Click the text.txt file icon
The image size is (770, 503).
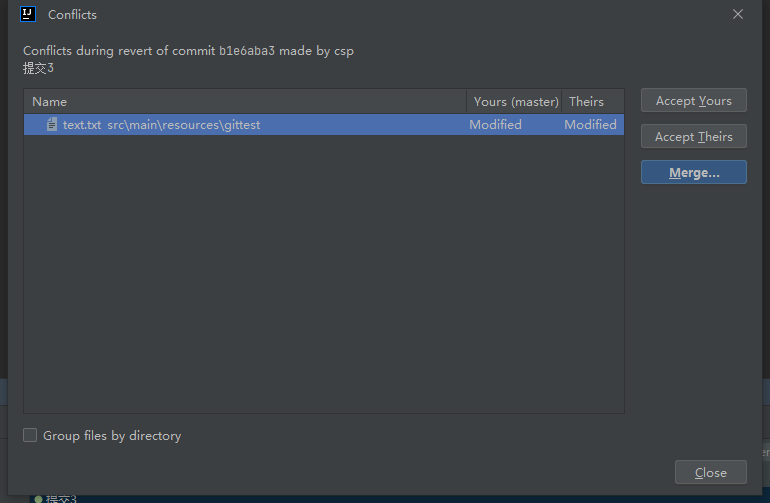point(52,124)
